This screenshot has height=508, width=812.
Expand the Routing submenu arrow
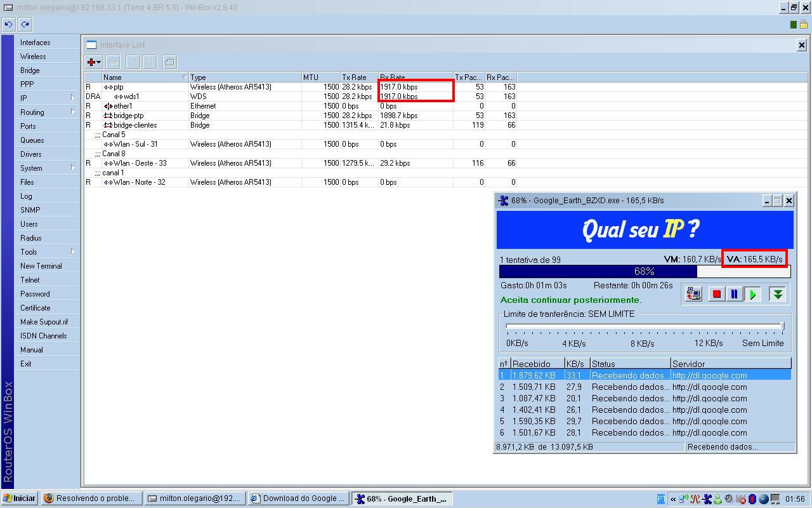click(72, 112)
